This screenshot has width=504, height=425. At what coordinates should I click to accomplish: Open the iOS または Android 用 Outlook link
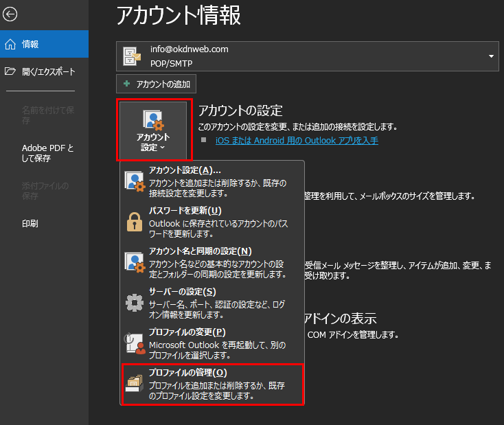pyautogui.click(x=297, y=140)
